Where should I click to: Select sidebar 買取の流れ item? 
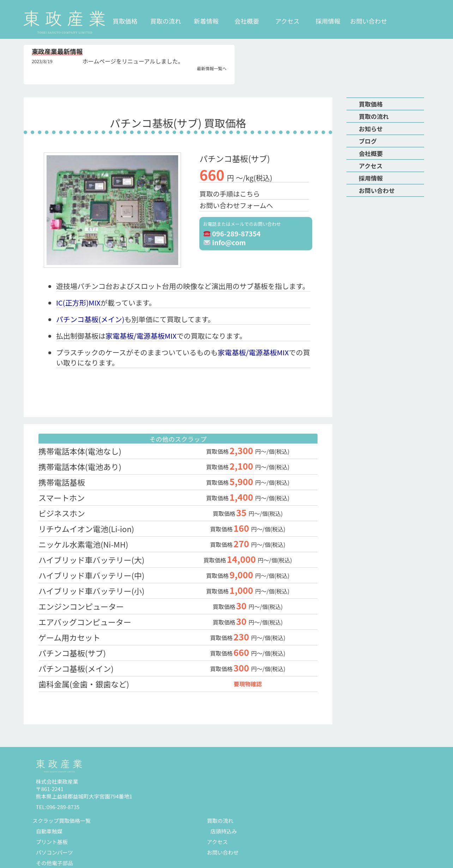[385, 117]
